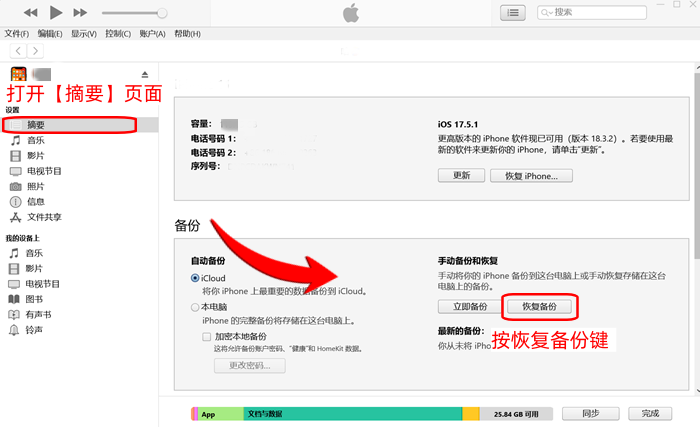The image size is (700, 427).
Task: Click the 自动备份 heading
Action: (x=208, y=261)
